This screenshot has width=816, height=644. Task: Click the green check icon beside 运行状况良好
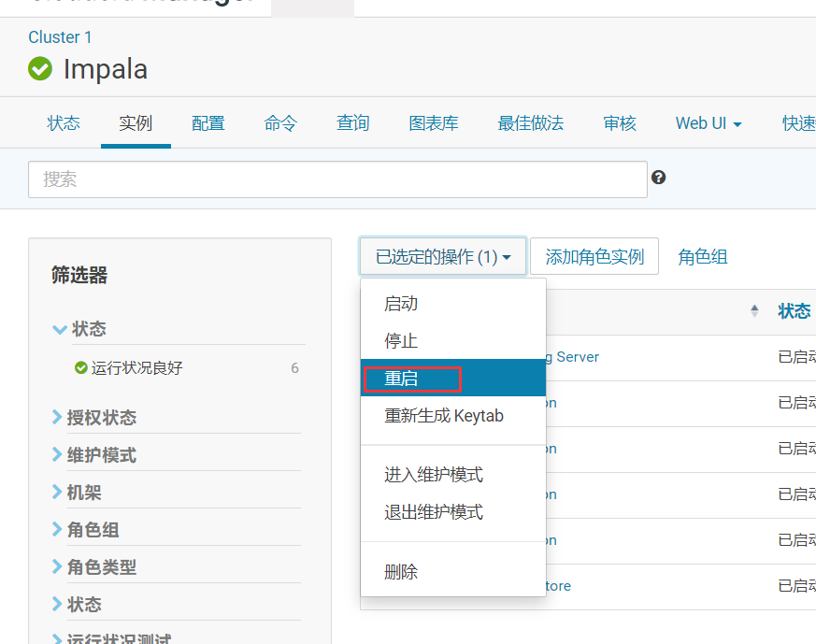click(x=79, y=367)
